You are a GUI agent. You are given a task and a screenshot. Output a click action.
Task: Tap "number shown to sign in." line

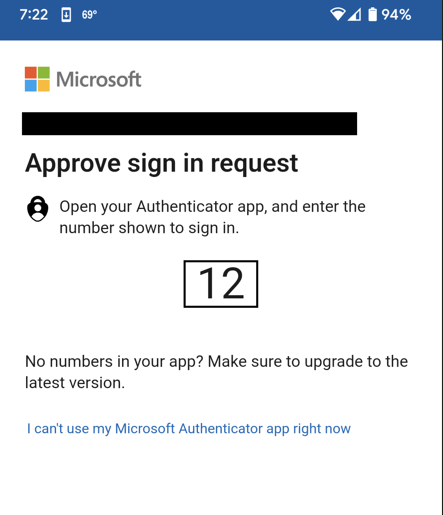[x=149, y=228]
